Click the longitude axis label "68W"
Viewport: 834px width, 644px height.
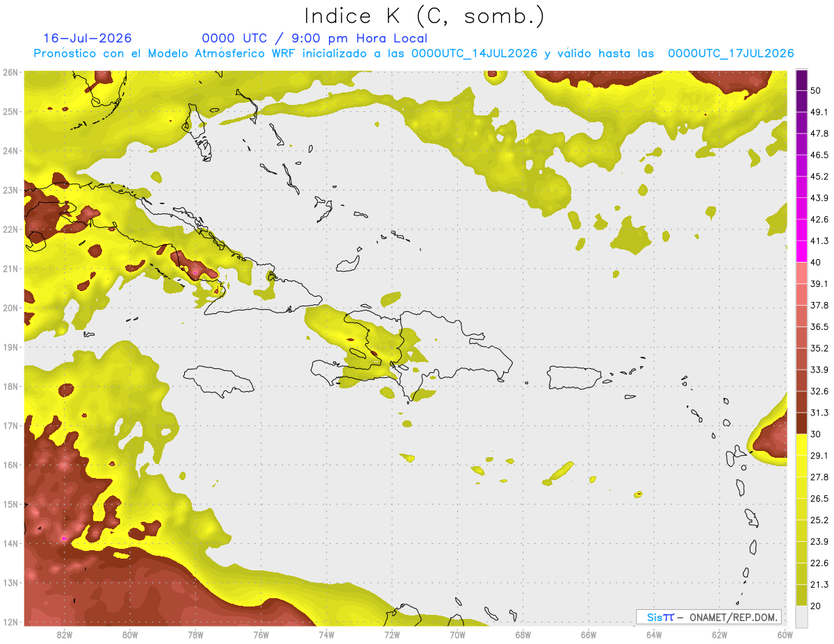(523, 634)
